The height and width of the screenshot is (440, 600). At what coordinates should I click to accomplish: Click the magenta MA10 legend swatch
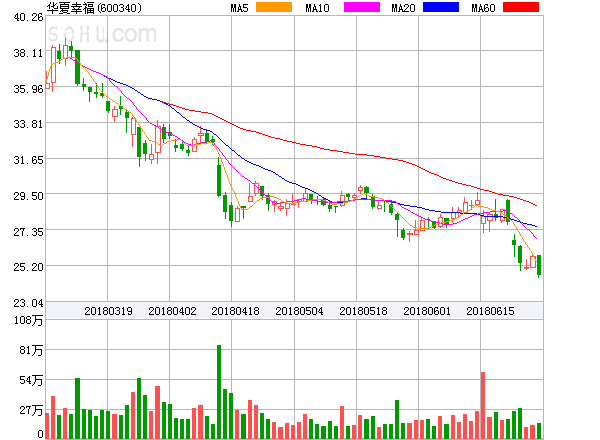tap(362, 7)
